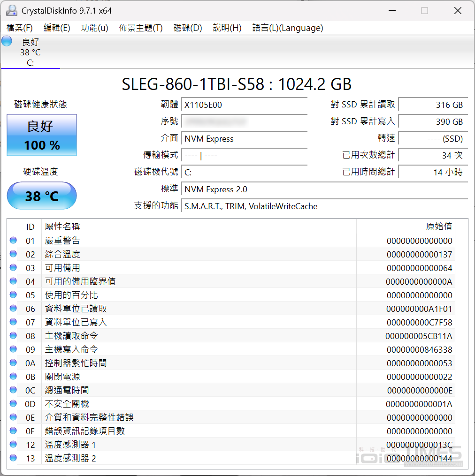Click status orb for ID 09 主機寫入命令

coord(13,349)
